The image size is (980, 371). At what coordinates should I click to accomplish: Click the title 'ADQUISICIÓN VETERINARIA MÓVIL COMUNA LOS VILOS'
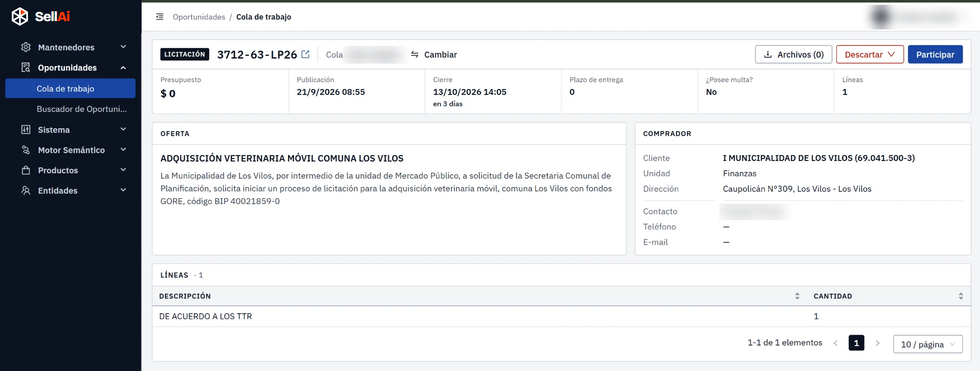click(282, 159)
